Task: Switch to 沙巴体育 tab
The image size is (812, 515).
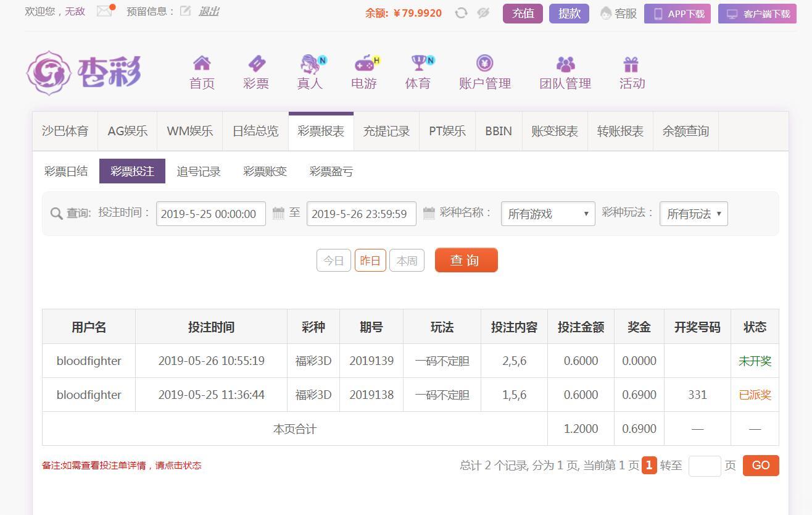Action: (65, 131)
